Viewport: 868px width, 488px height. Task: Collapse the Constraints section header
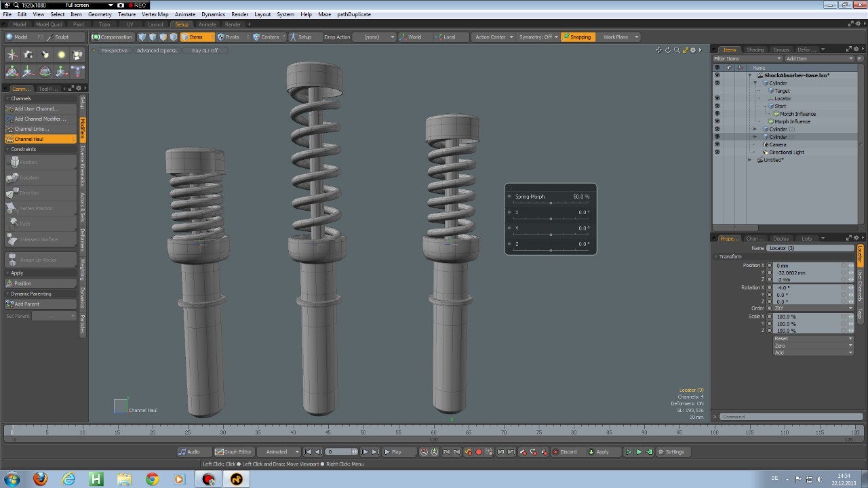(41, 149)
